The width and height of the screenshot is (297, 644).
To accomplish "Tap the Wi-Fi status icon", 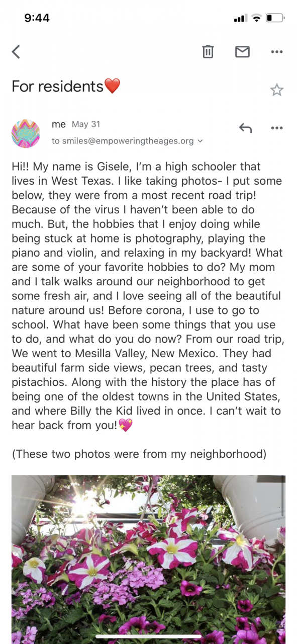I will [x=257, y=18].
